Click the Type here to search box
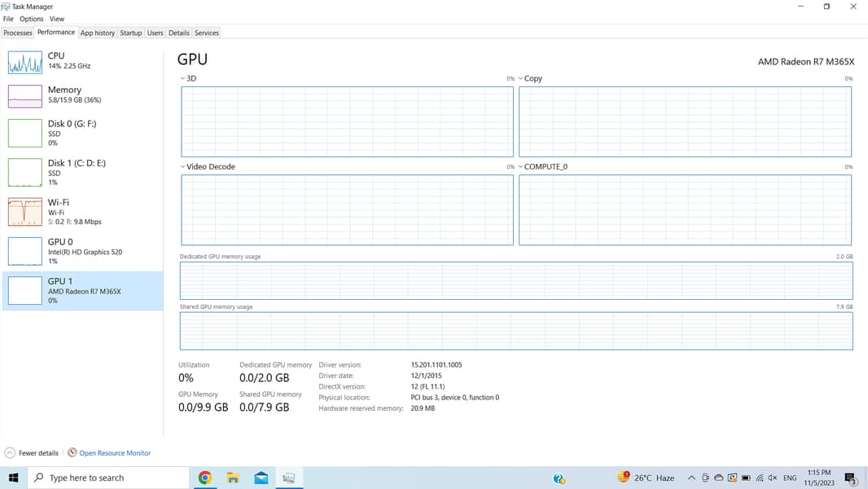 click(108, 478)
